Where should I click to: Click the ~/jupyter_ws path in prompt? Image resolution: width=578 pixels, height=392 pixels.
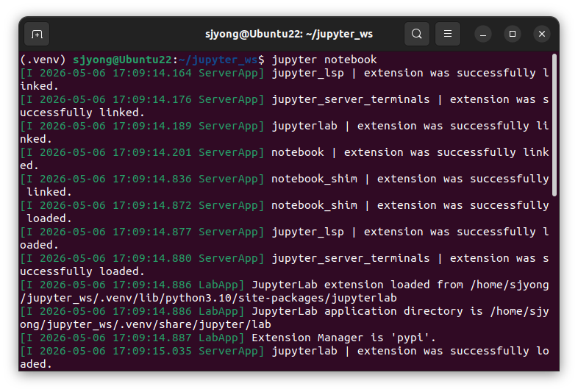pyautogui.click(x=218, y=60)
